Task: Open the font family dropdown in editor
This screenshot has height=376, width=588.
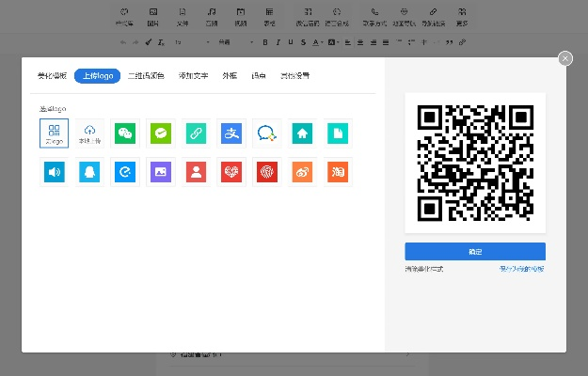Action: (x=235, y=42)
